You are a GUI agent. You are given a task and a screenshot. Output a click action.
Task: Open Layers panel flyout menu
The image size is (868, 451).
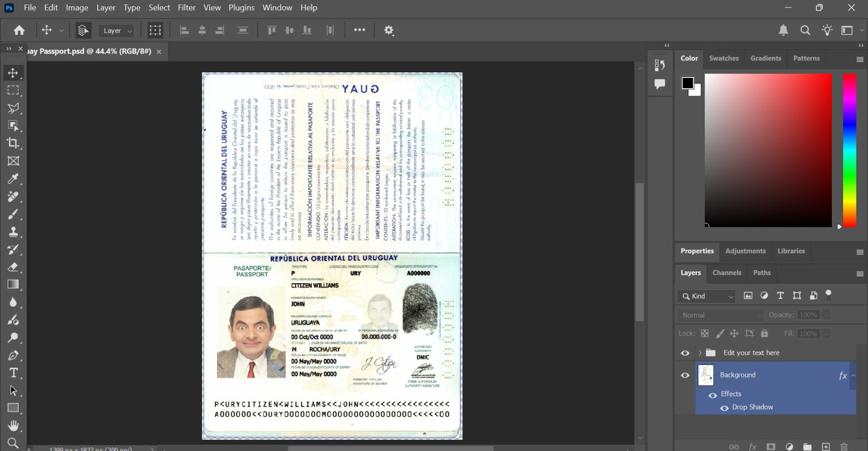860,274
